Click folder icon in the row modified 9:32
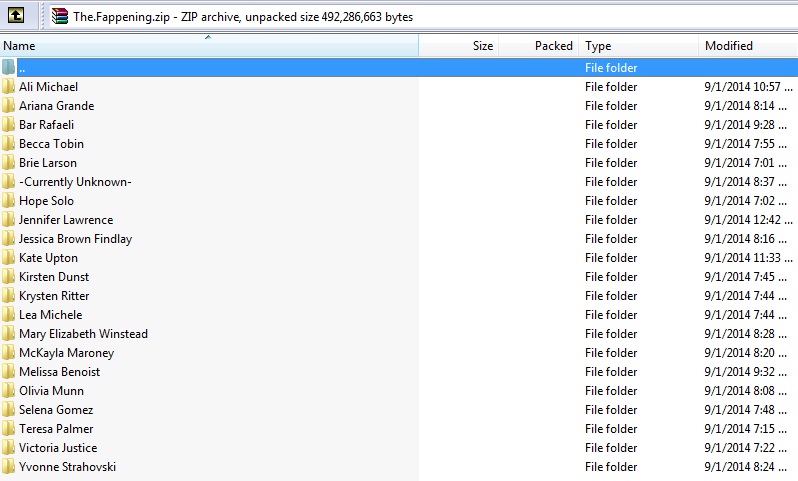This screenshot has height=481, width=798. point(9,372)
